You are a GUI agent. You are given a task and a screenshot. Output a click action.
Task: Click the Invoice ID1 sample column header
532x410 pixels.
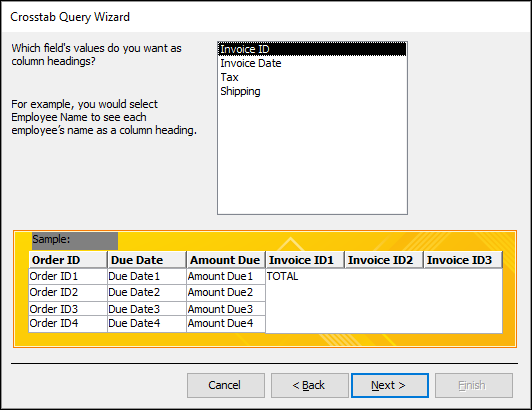click(305, 260)
